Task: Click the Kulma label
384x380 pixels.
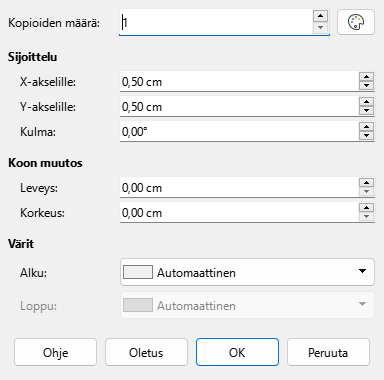Action: [38, 132]
